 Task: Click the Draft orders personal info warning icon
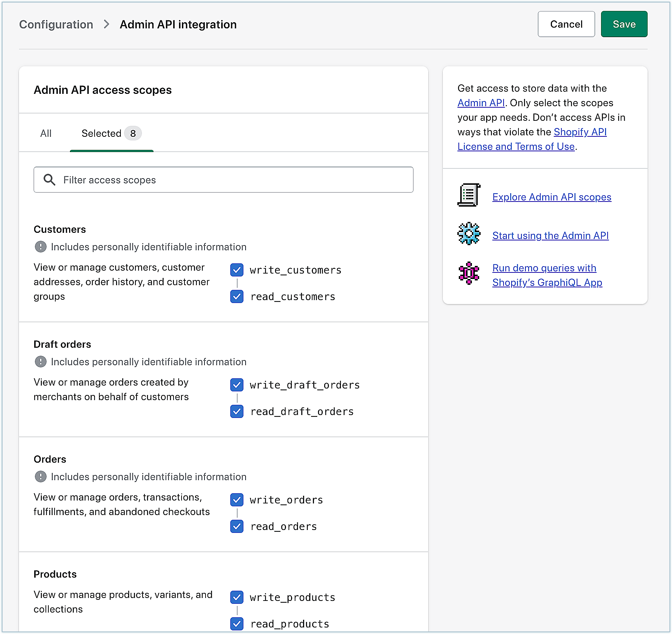[40, 362]
